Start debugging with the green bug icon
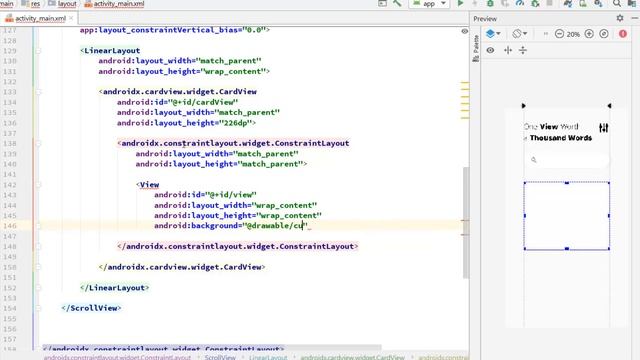 coord(490,3)
